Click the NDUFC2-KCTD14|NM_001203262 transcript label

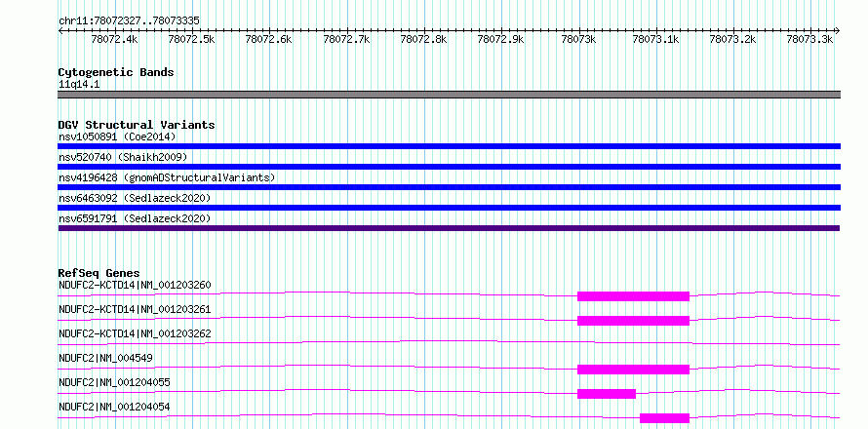135,333
